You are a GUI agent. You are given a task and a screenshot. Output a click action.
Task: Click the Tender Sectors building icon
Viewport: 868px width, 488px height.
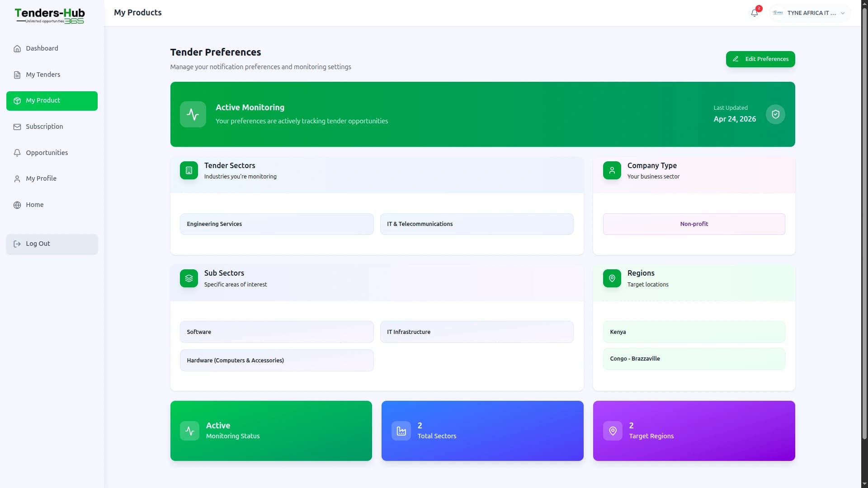(x=189, y=170)
